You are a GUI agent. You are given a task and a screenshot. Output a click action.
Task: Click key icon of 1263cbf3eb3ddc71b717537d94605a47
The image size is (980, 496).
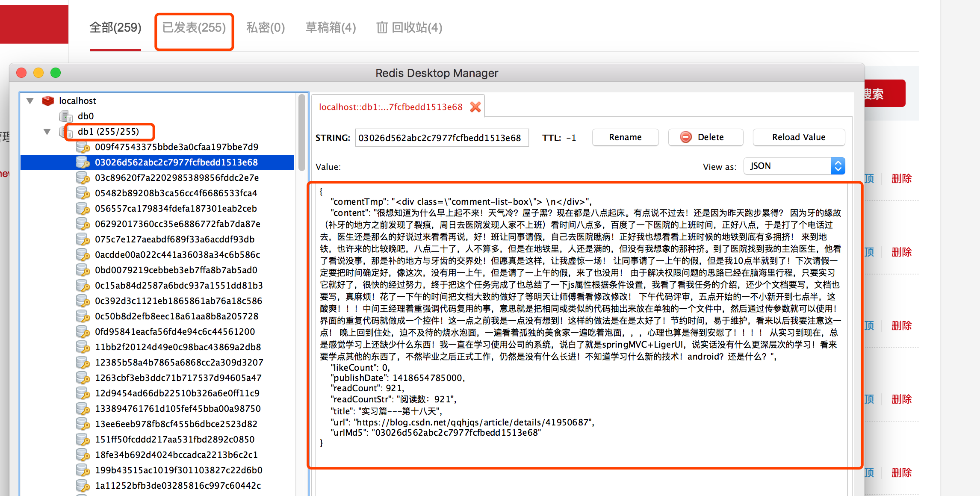coord(83,378)
